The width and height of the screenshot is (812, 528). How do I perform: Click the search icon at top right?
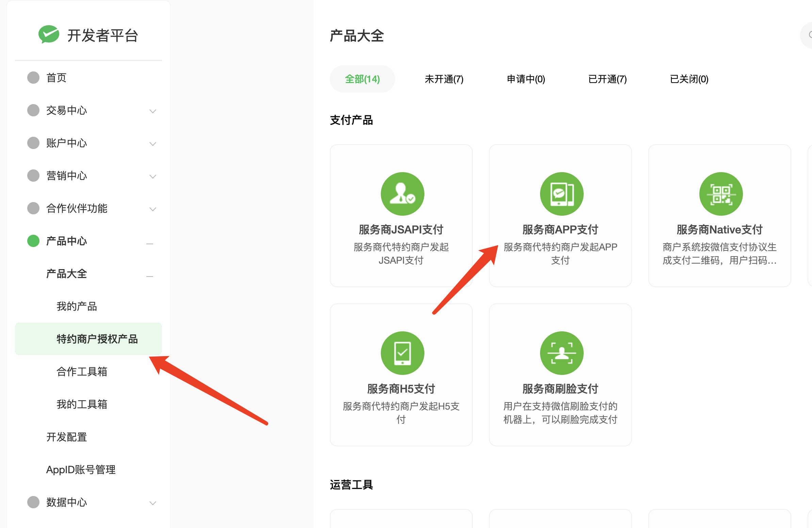tap(810, 35)
